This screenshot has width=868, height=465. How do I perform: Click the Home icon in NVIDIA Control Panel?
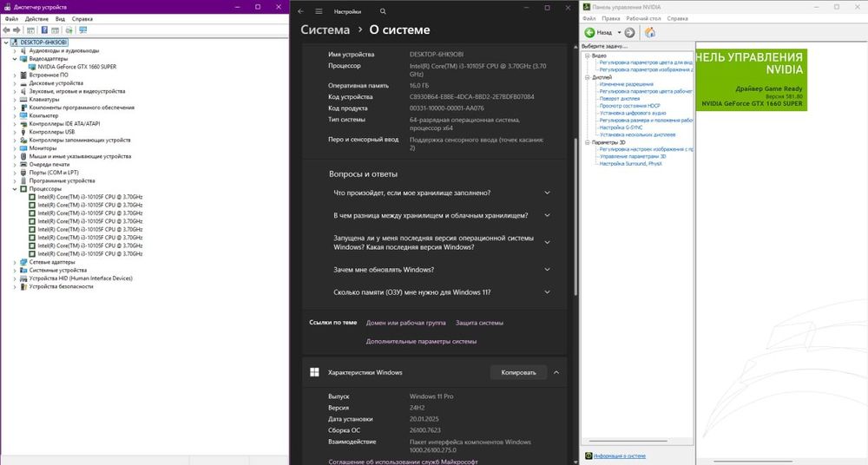[x=650, y=33]
